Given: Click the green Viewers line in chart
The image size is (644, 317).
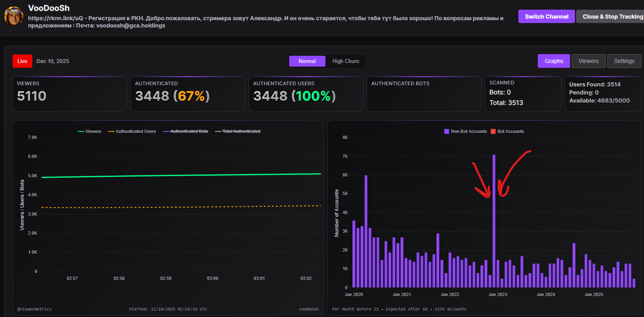Looking at the screenshot, I should tap(182, 176).
